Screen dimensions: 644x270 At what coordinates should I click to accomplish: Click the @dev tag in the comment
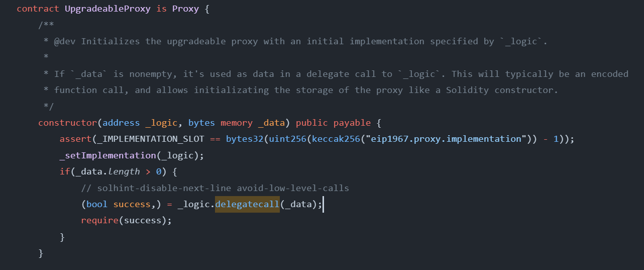[x=65, y=41]
